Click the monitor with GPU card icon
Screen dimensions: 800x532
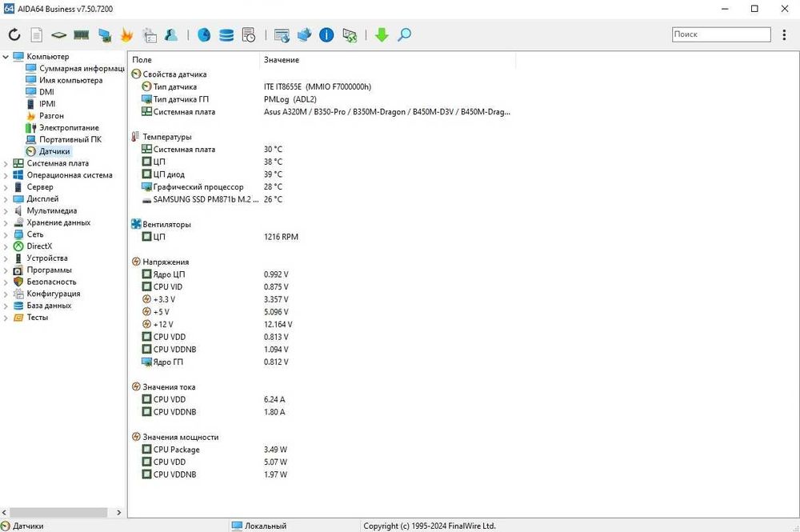105,34
